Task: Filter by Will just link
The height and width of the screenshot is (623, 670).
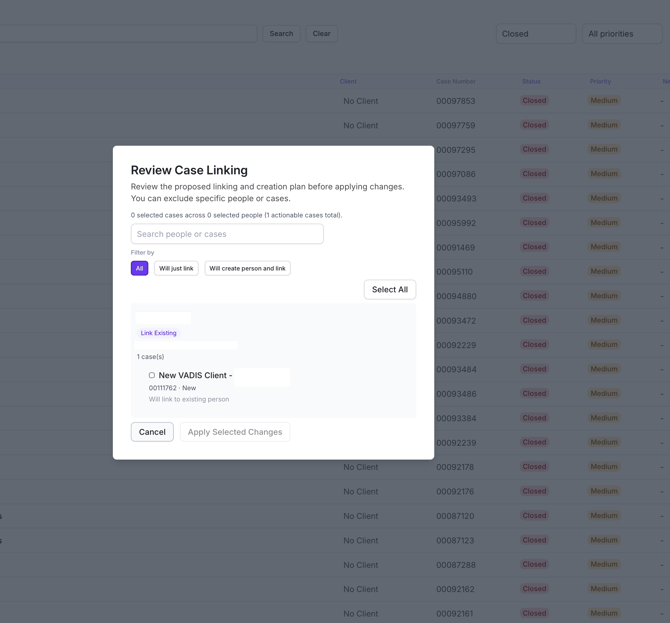Action: point(176,268)
